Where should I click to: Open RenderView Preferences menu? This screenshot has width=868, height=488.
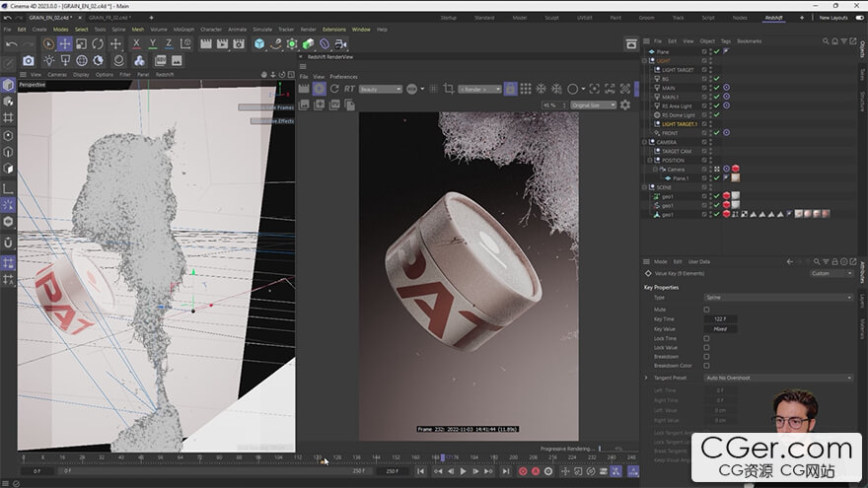click(x=344, y=76)
